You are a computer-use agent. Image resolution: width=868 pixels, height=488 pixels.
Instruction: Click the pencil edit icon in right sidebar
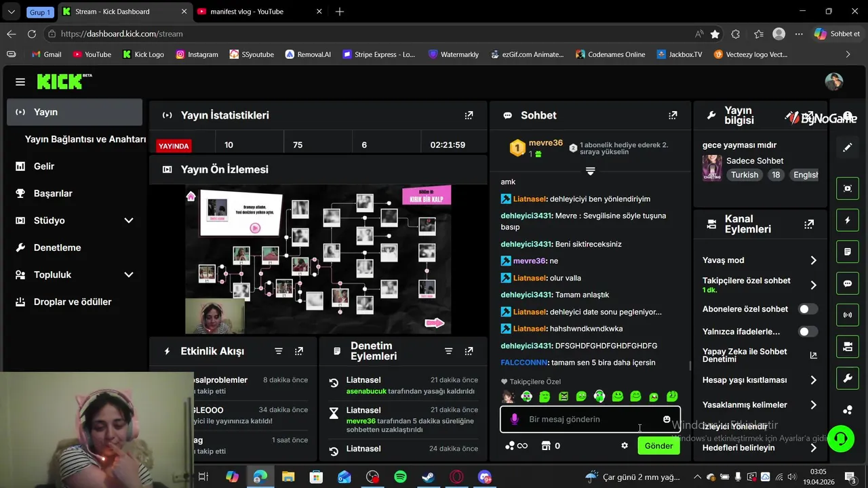pyautogui.click(x=848, y=147)
